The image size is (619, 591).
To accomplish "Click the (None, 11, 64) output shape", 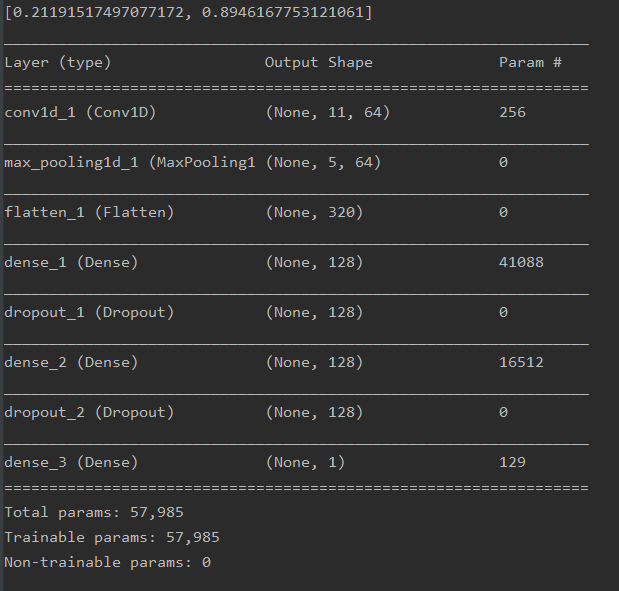I will click(327, 112).
